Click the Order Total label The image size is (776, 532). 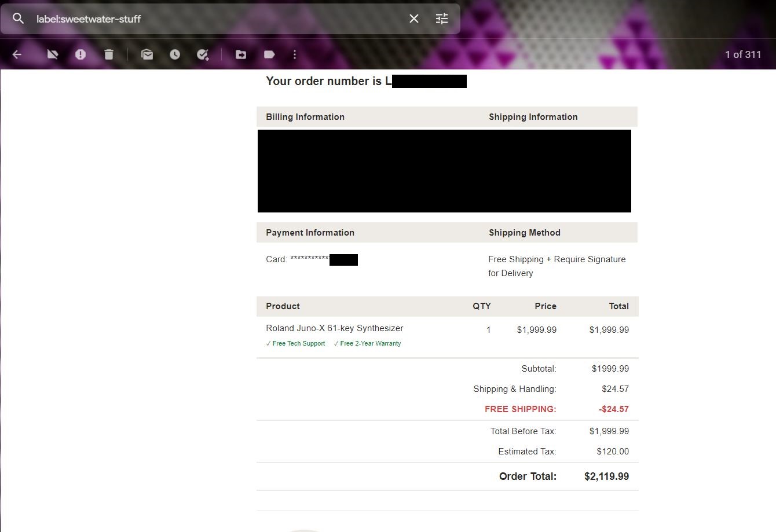click(x=528, y=476)
